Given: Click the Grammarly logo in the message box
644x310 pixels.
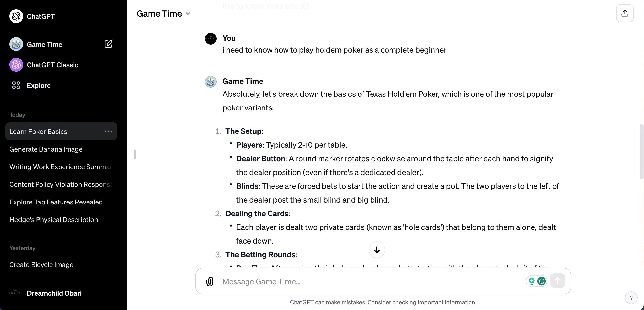Looking at the screenshot, I should click(541, 281).
